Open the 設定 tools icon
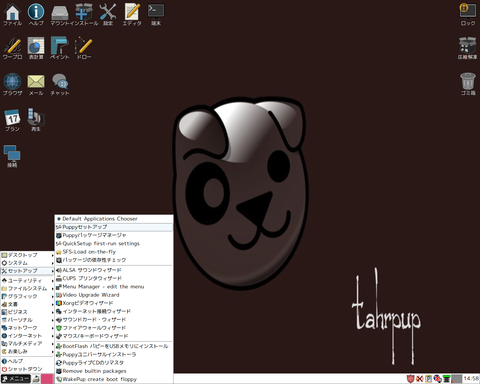 (108, 14)
